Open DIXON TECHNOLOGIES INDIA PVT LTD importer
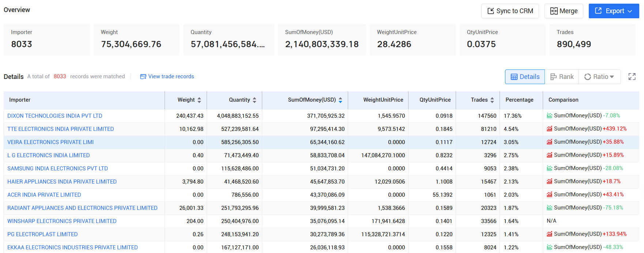The image size is (644, 253). [55, 116]
